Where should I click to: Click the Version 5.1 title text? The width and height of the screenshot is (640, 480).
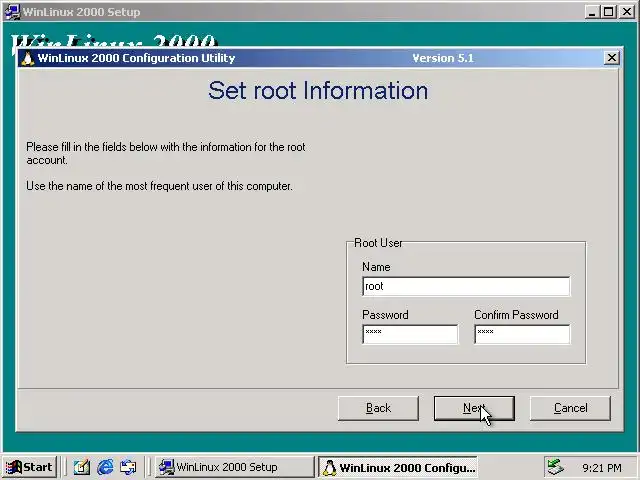pos(443,58)
